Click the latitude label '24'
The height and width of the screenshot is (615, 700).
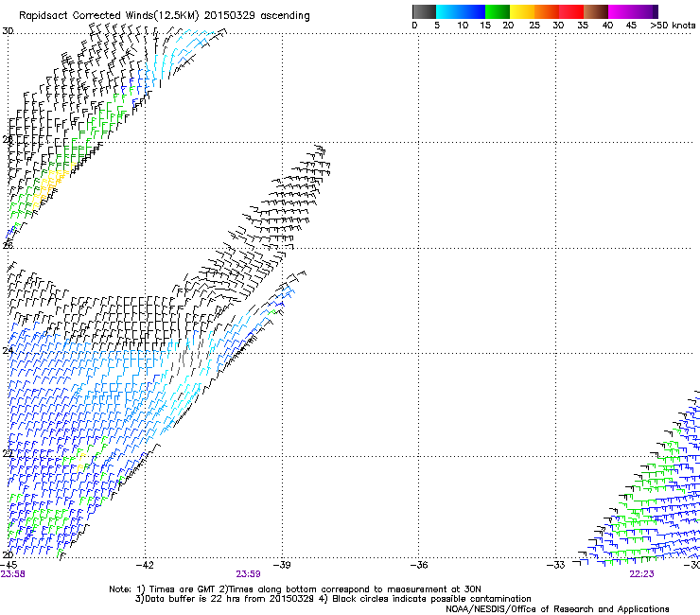[8, 351]
